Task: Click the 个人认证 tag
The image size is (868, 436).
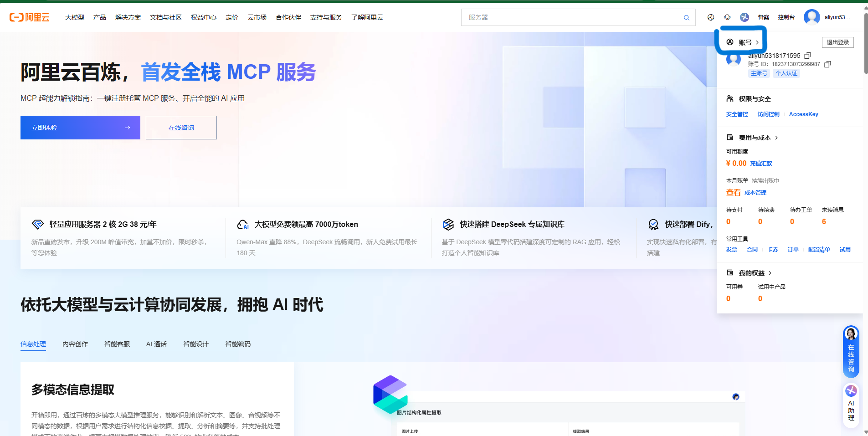Action: (786, 73)
